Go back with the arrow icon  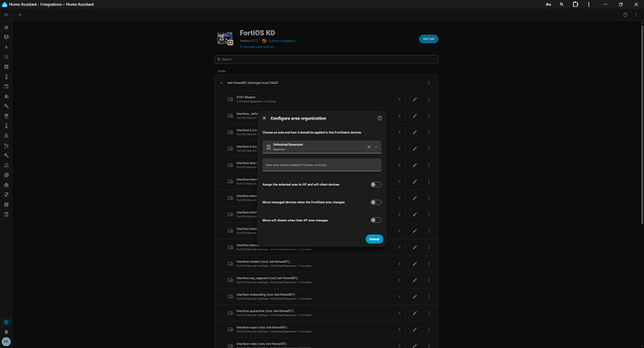click(21, 15)
